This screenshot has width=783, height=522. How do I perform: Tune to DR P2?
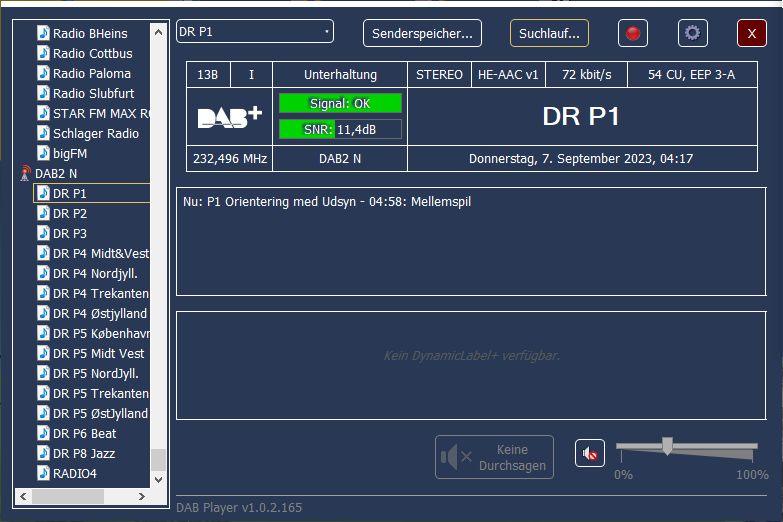click(x=70, y=213)
